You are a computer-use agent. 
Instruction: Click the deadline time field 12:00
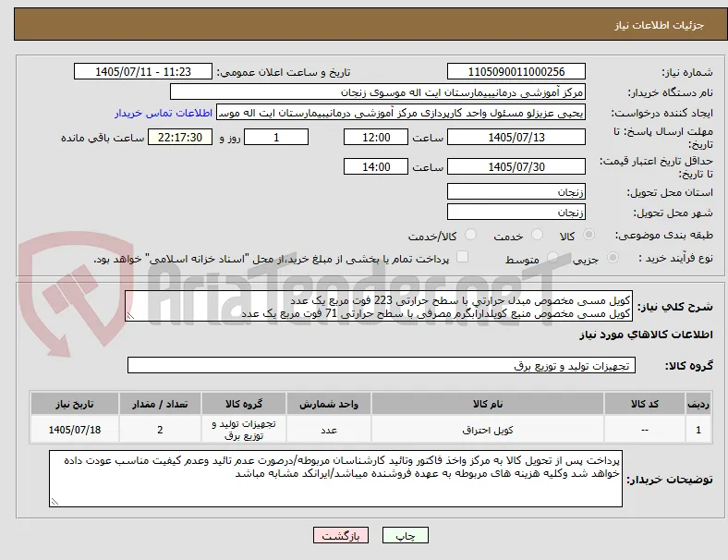376,138
